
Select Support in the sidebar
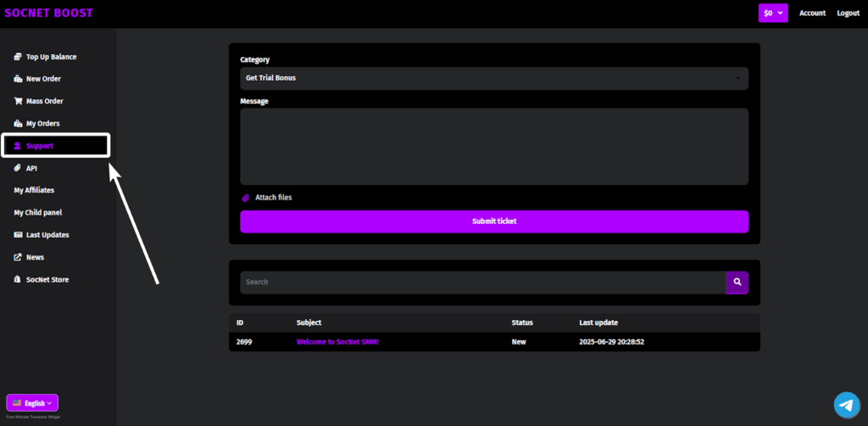pyautogui.click(x=40, y=146)
